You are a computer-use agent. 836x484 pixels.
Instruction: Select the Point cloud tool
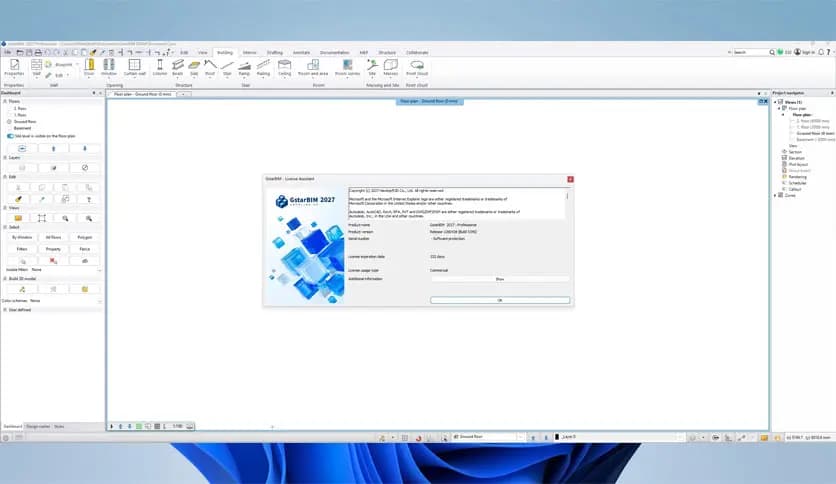pyautogui.click(x=417, y=68)
